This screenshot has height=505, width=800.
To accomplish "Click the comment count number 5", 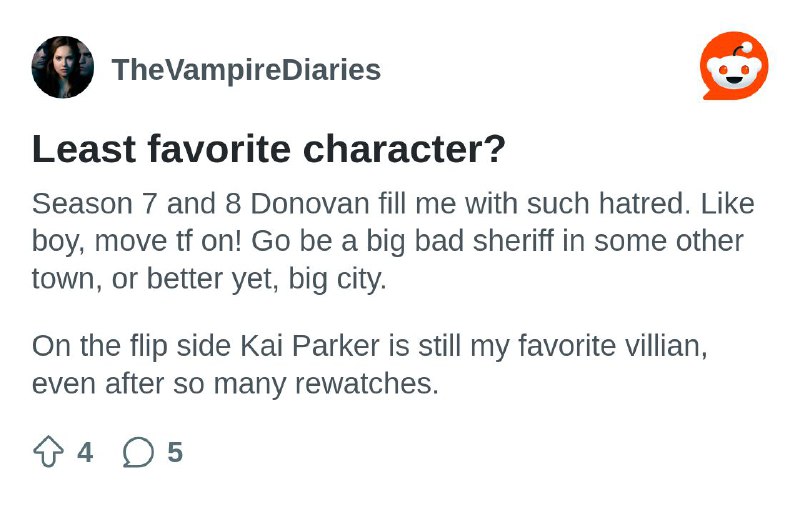I will [175, 452].
